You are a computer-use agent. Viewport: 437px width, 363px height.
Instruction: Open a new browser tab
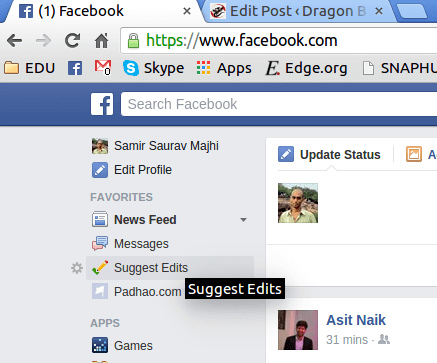413,11
